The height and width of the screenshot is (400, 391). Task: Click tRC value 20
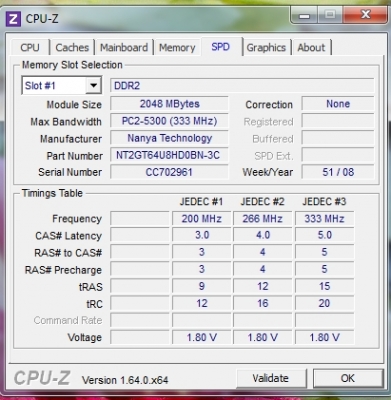pos(324,303)
